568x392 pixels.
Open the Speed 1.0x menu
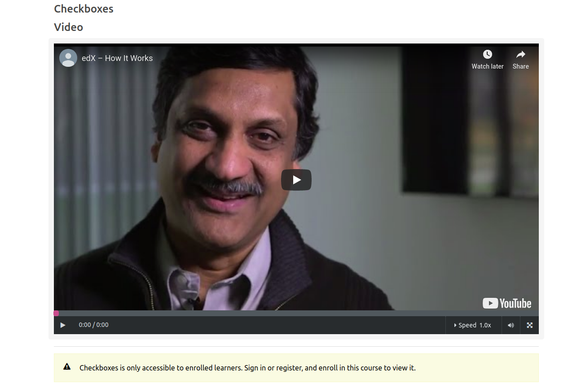tap(473, 325)
